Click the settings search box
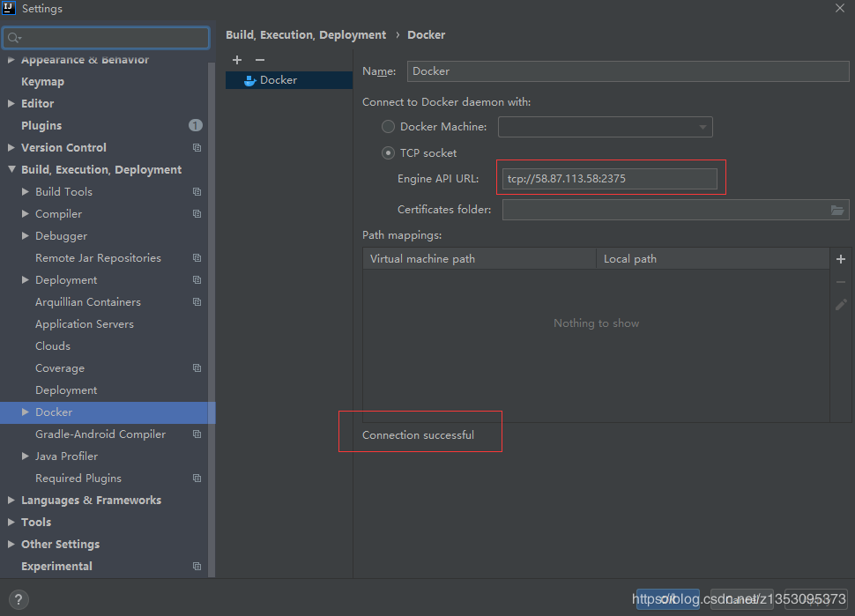Image resolution: width=855 pixels, height=616 pixels. point(108,38)
